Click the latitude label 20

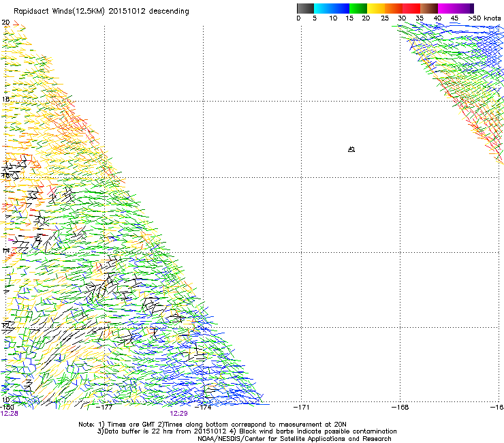pyautogui.click(x=5, y=22)
